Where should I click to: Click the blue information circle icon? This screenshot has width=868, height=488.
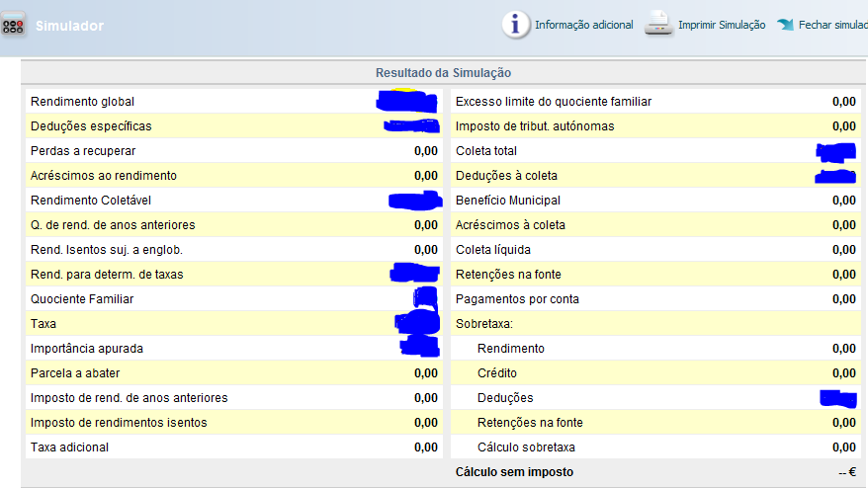(x=515, y=25)
